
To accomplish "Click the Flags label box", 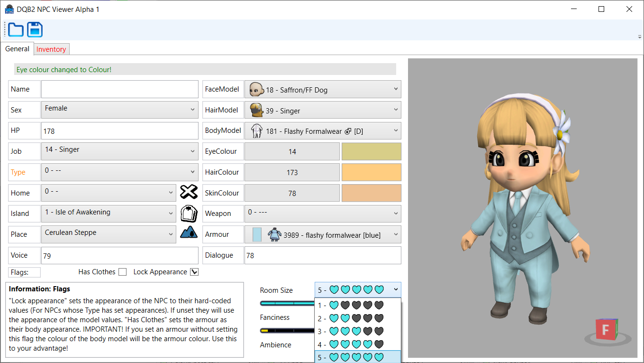I will [25, 272].
